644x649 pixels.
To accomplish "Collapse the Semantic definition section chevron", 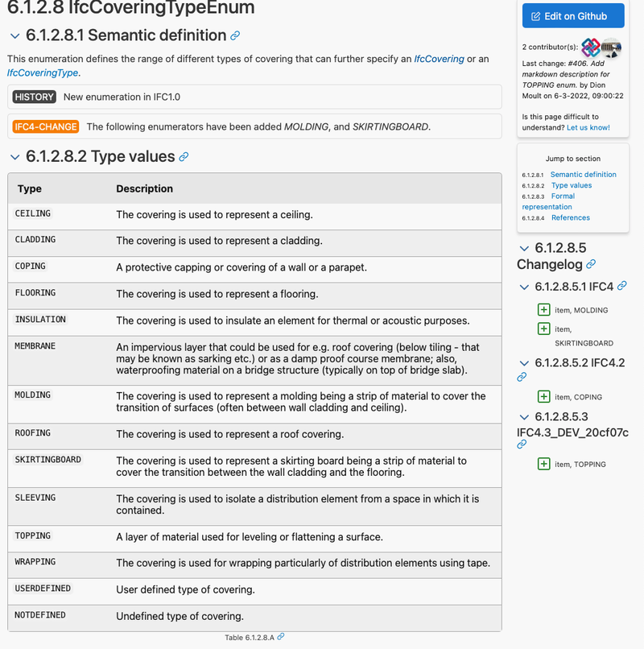I will click(14, 35).
